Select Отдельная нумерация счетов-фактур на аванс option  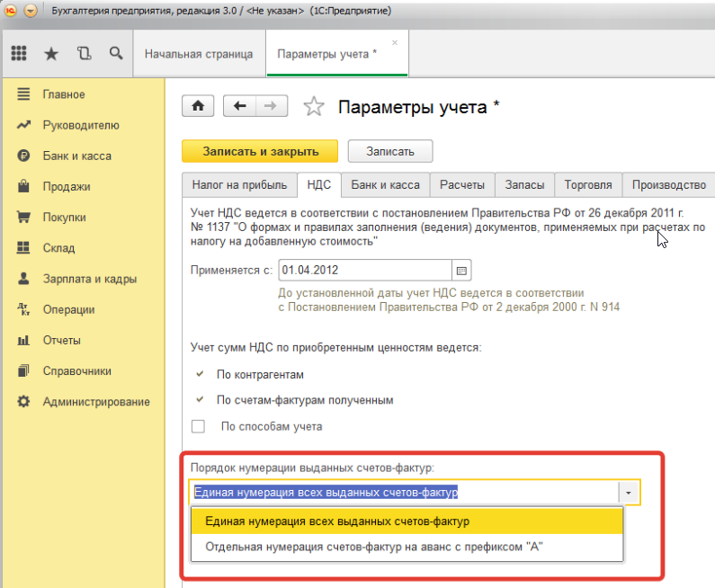375,547
